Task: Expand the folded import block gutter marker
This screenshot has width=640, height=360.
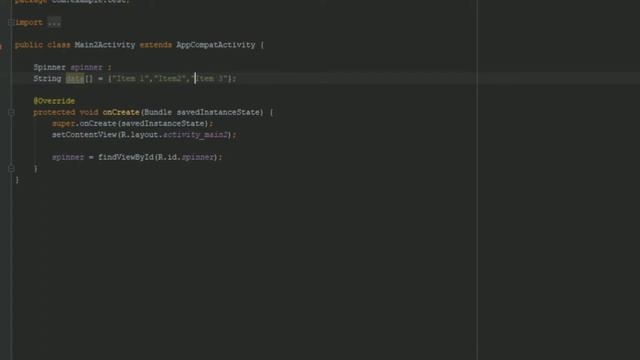Action: tap(11, 22)
